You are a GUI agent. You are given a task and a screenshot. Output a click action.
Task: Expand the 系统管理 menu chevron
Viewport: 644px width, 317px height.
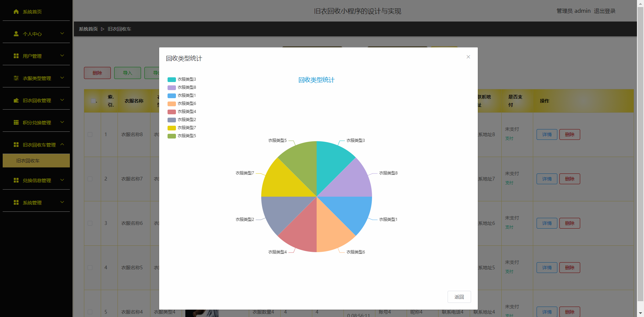coord(62,202)
